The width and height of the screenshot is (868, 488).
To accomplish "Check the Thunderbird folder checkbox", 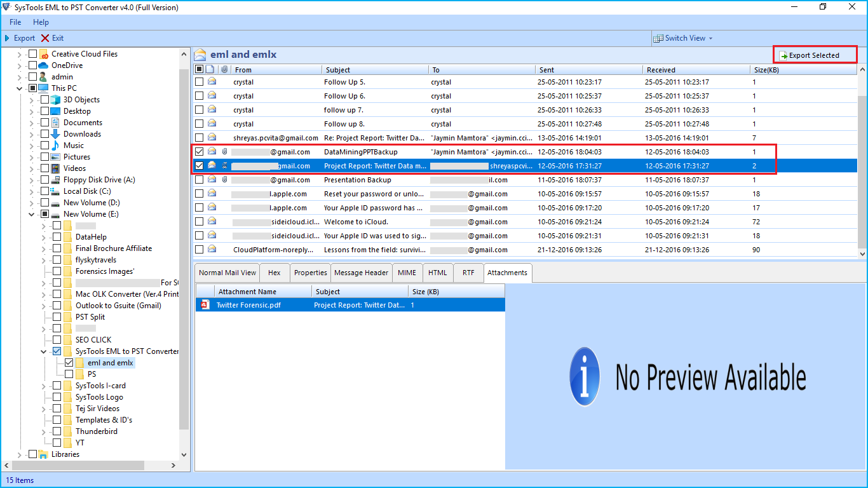I will 57,431.
